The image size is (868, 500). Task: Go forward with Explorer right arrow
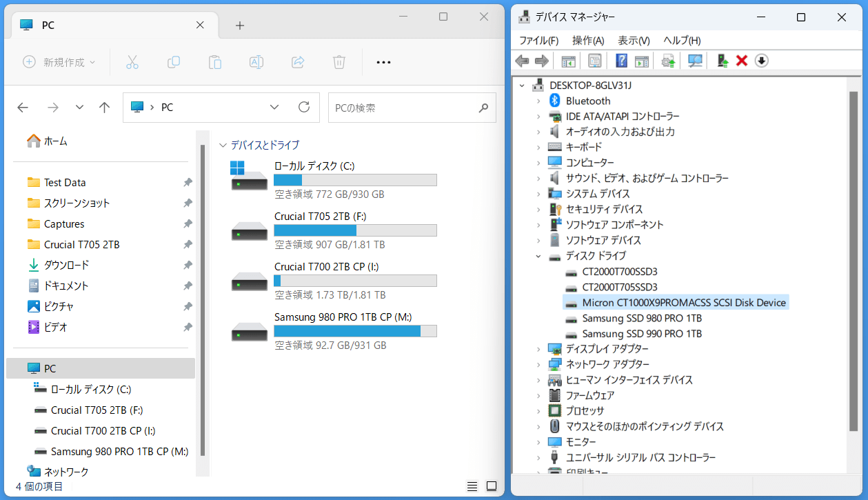(52, 108)
